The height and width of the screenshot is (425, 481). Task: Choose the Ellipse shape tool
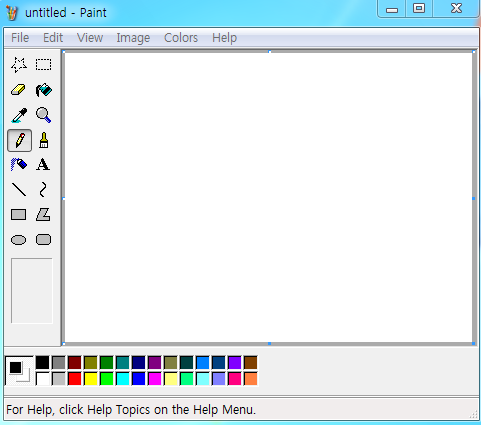point(19,240)
